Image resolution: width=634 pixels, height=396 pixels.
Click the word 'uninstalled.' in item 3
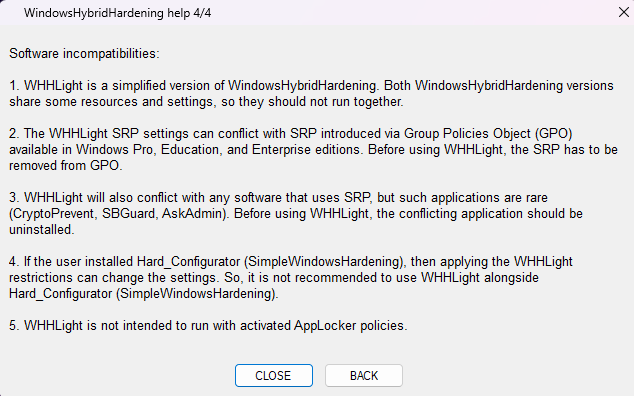(42, 230)
